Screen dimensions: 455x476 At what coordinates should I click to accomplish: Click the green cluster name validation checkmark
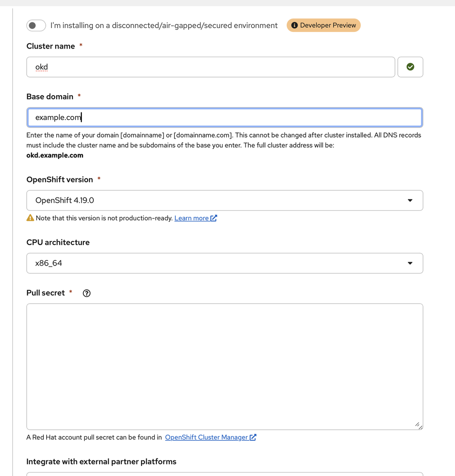click(x=410, y=67)
